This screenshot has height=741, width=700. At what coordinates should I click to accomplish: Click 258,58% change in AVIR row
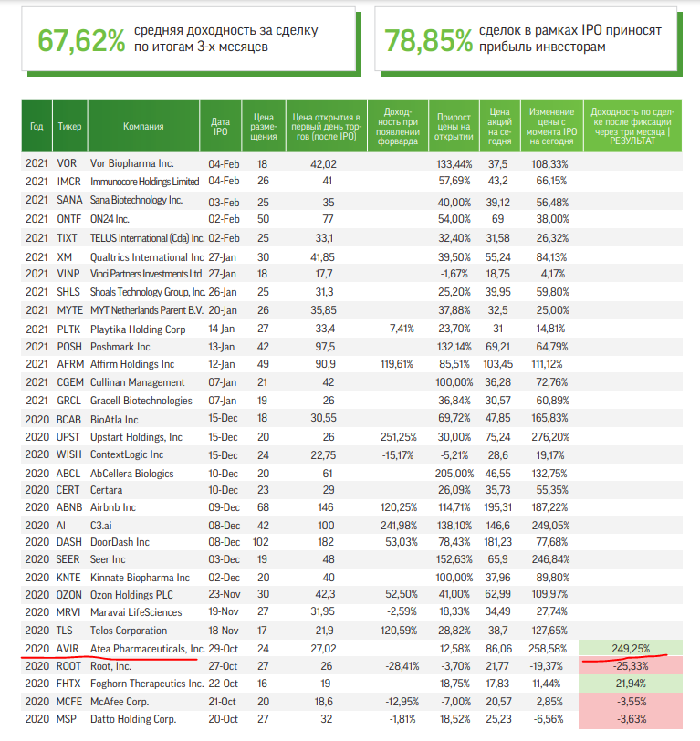coord(548,649)
